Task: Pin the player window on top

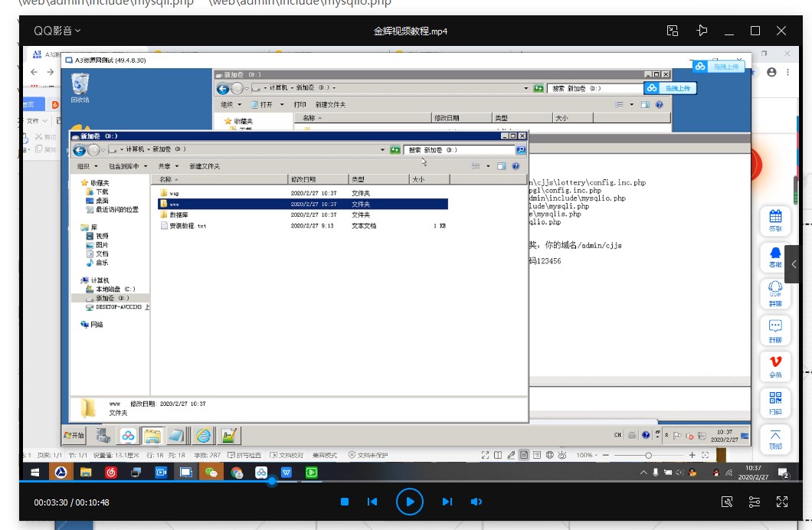Action: pyautogui.click(x=702, y=31)
